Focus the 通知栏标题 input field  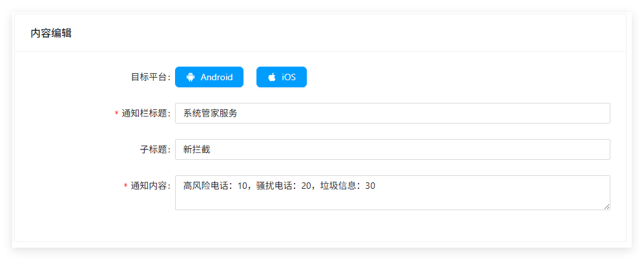pyautogui.click(x=392, y=113)
